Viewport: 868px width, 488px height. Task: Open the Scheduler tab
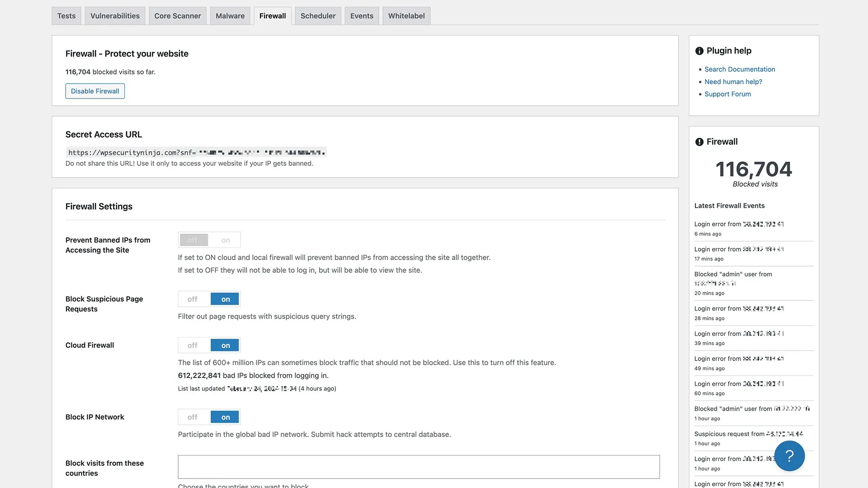coord(318,16)
